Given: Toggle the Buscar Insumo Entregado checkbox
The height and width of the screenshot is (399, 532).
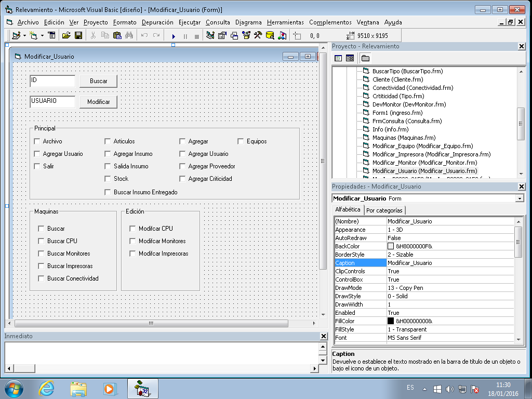Looking at the screenshot, I should coord(108,192).
